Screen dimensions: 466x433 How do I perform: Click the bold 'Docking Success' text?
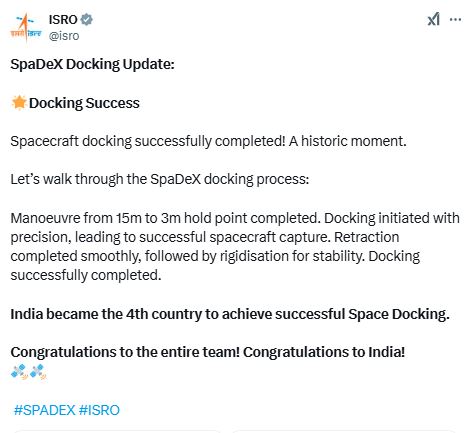point(84,103)
